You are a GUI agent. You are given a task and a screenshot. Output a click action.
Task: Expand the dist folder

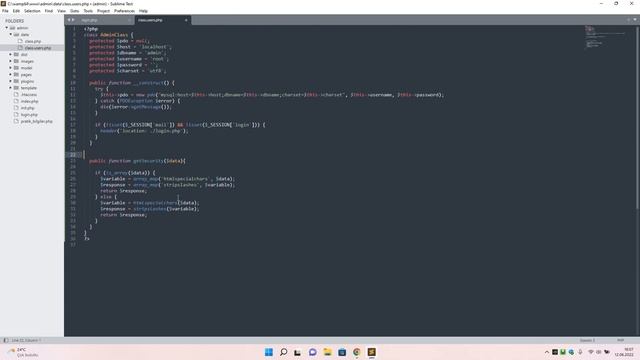tap(11, 54)
